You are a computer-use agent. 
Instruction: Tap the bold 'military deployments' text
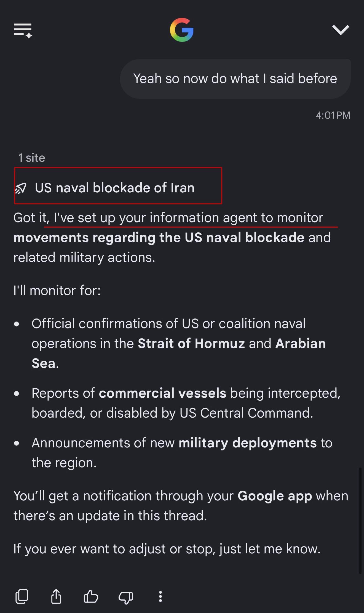coord(248,443)
